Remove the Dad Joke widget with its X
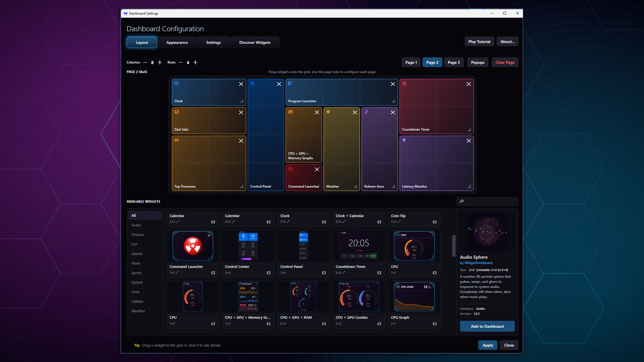The width and height of the screenshot is (644, 362). click(241, 113)
